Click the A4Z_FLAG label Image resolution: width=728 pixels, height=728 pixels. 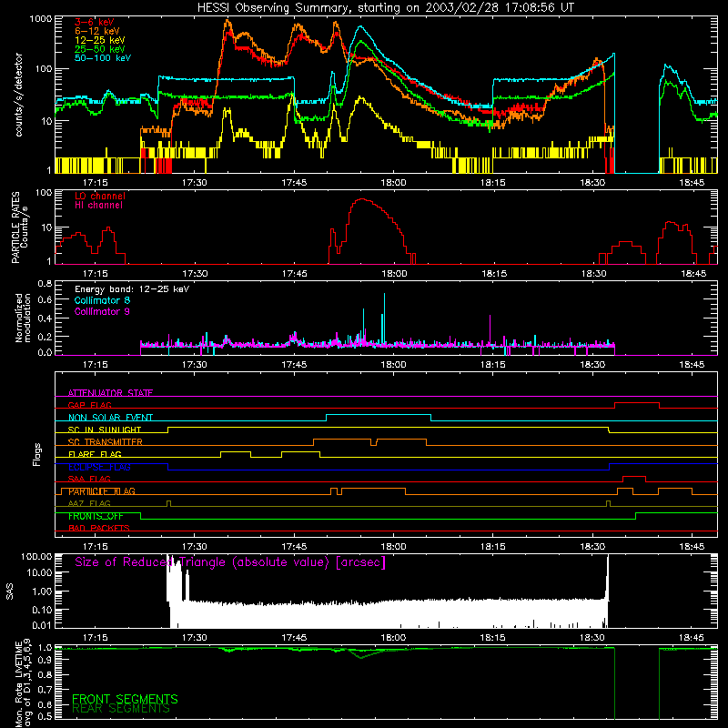pyautogui.click(x=89, y=503)
